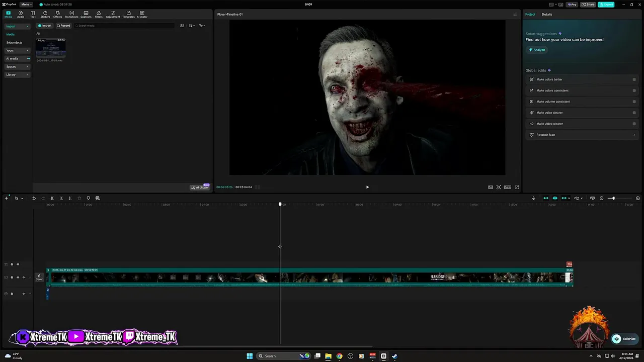Click the microphone voiceover record icon
Screen dimensions: 644x362
point(533,198)
